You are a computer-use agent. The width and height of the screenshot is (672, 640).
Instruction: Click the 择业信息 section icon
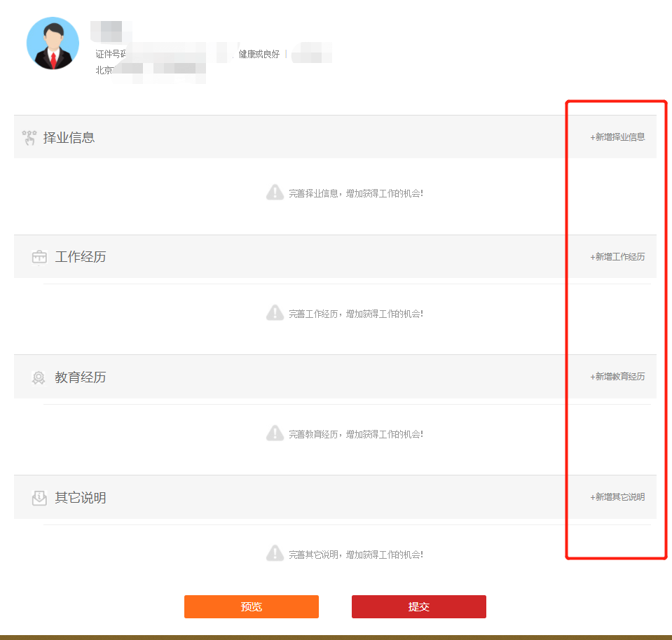click(29, 137)
